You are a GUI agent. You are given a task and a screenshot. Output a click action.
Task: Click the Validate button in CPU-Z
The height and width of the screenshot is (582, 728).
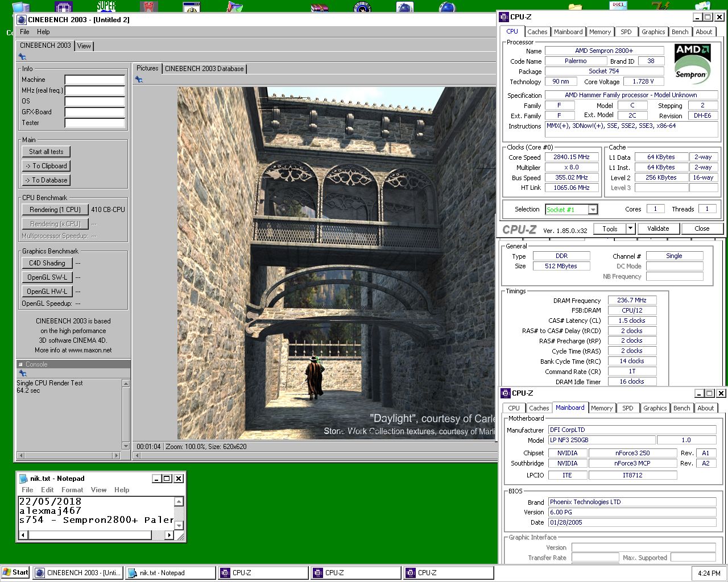coord(658,228)
